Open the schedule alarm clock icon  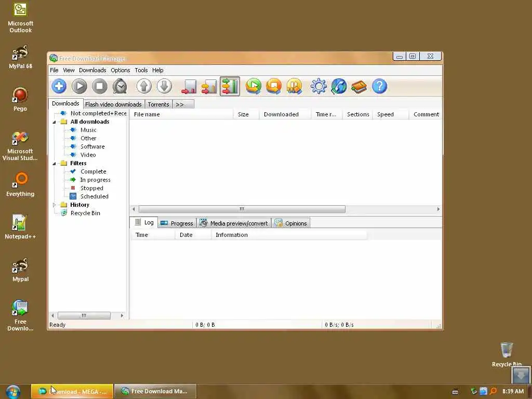[x=120, y=86]
